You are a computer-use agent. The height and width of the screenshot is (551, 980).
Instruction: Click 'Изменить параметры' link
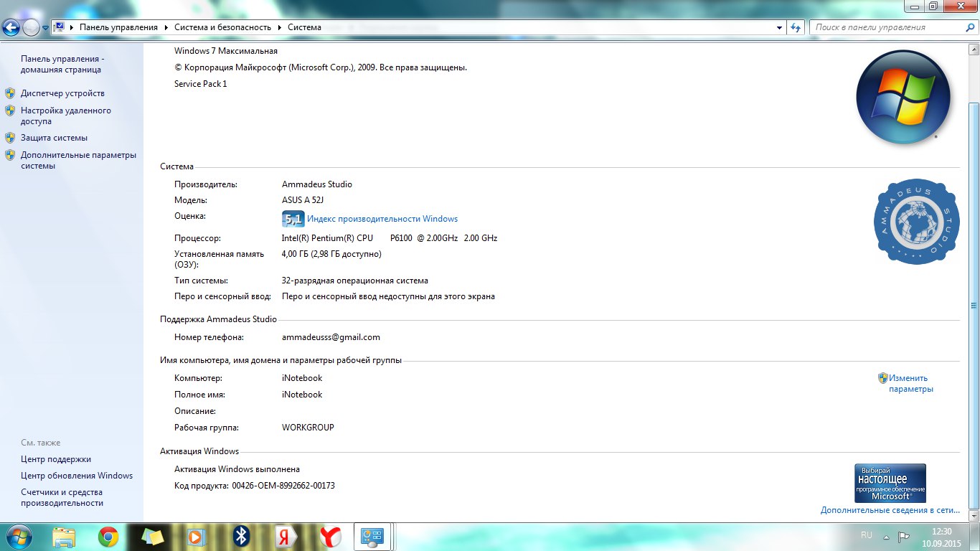tap(910, 383)
